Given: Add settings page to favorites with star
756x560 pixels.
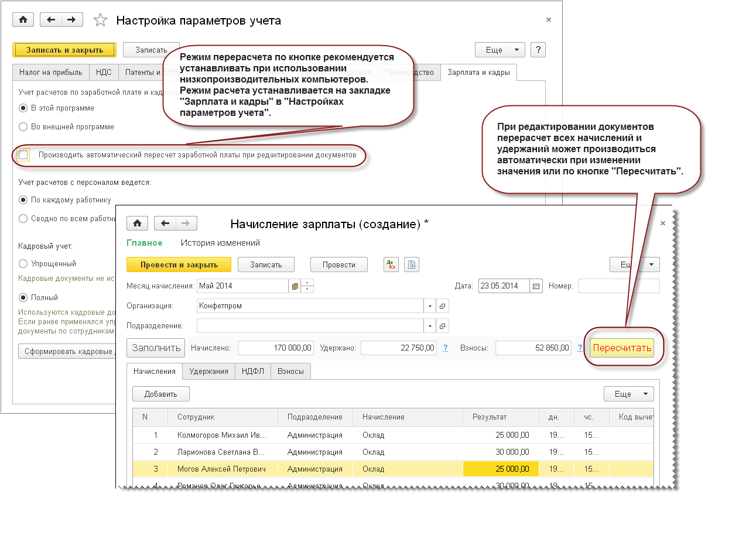Looking at the screenshot, I should click(100, 20).
